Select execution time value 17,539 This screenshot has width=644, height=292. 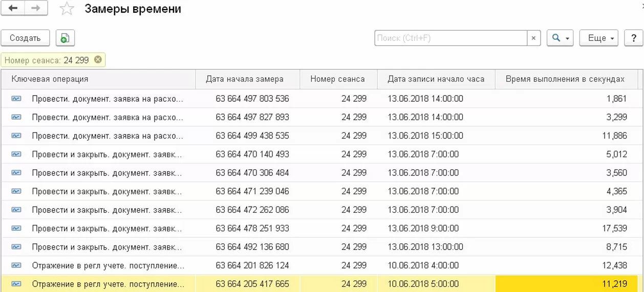615,228
